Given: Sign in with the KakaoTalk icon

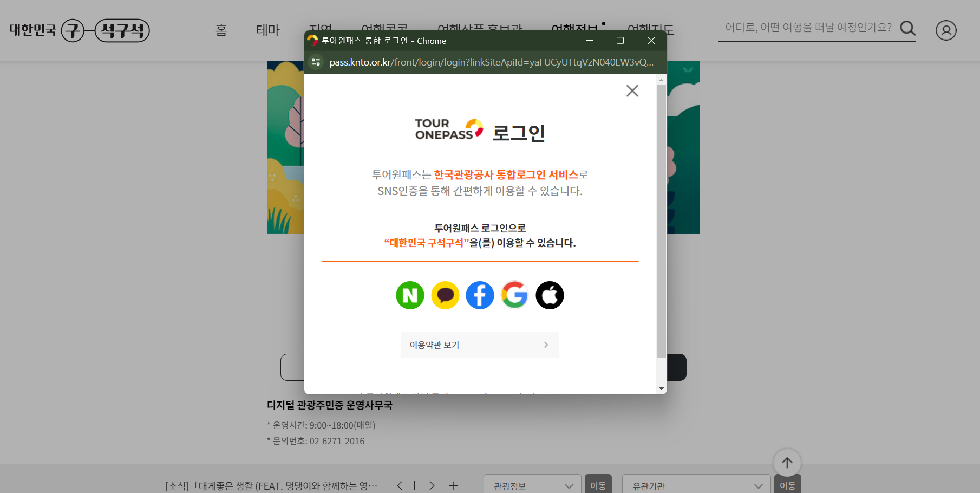Looking at the screenshot, I should click(x=445, y=295).
